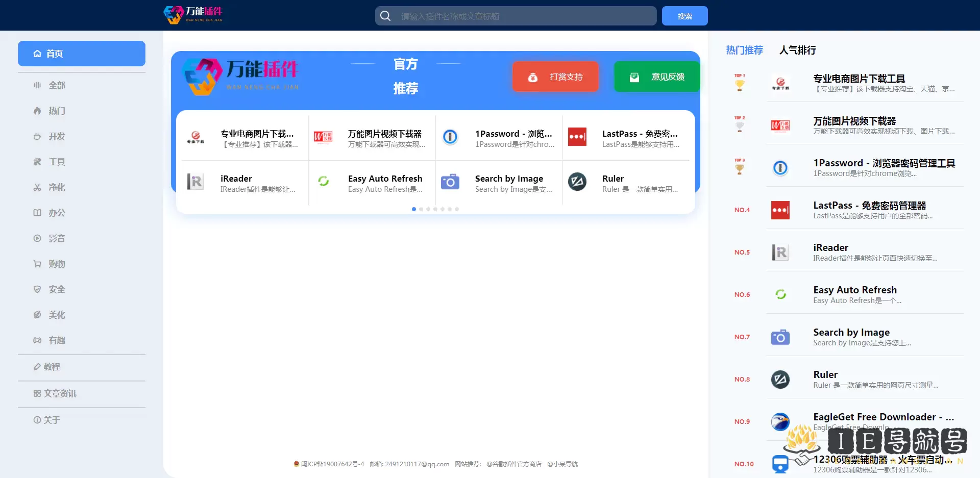This screenshot has width=980, height=478.
Task: Click TOP 3 trophy icon
Action: 740,167
